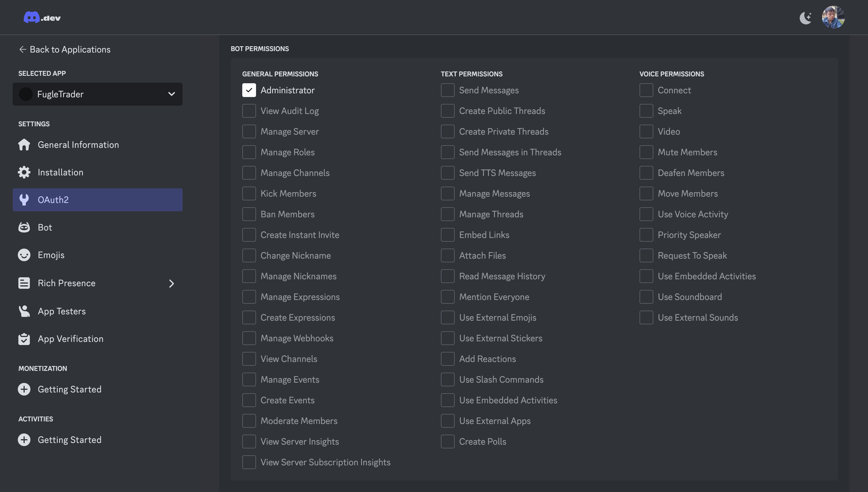Check Mention Everyone permission
Screen dimensions: 868x492
coord(448,297)
